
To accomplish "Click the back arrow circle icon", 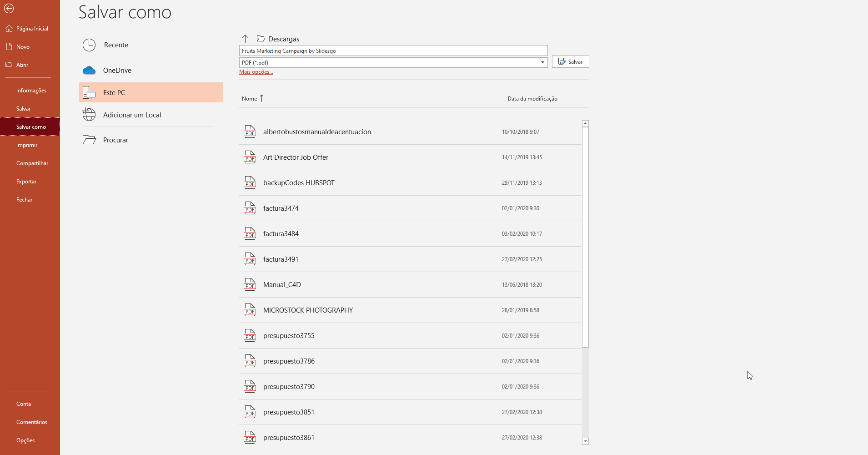I will tap(9, 9).
